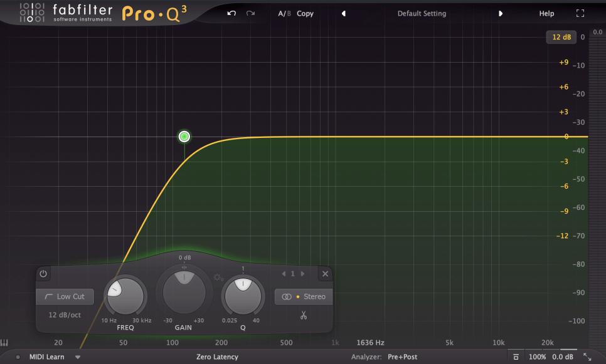Toggle the MIDI Learn indicator
The width and height of the screenshot is (606, 364).
(18, 357)
